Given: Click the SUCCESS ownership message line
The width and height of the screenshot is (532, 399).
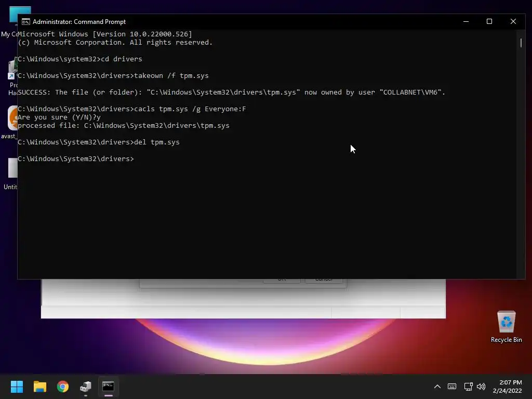Looking at the screenshot, I should tap(231, 92).
